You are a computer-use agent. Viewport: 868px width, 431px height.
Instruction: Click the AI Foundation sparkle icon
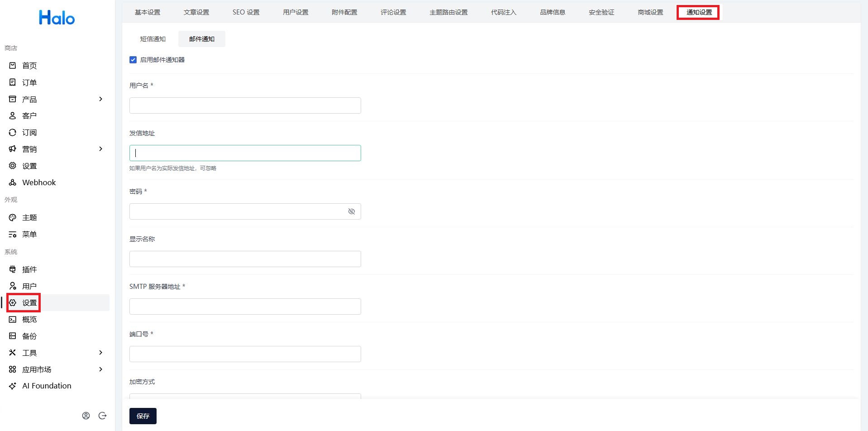coord(13,386)
